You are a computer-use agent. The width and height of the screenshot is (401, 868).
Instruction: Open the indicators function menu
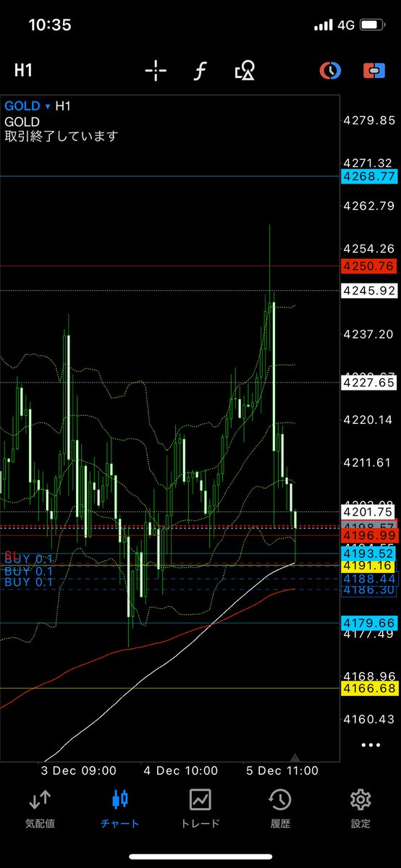point(200,70)
